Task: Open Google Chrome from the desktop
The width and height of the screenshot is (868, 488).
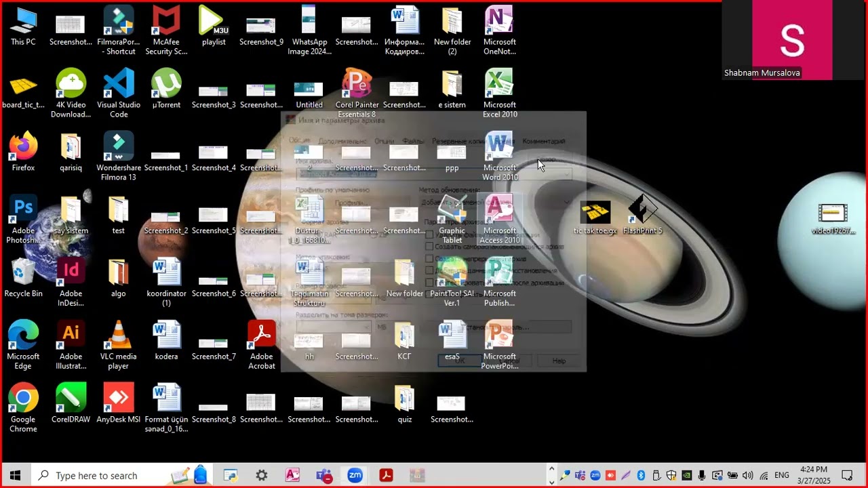Action: 23,409
